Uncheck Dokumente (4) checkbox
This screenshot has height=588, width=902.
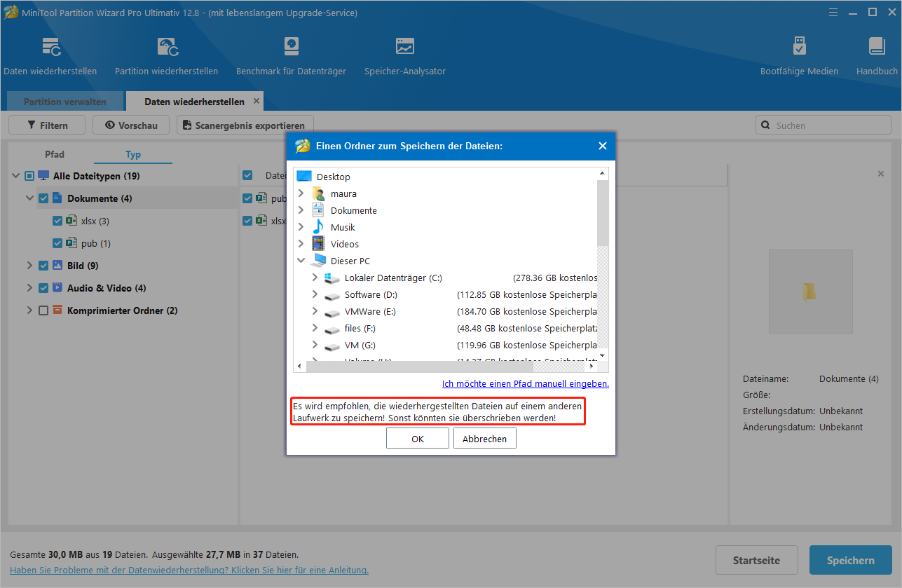point(43,198)
